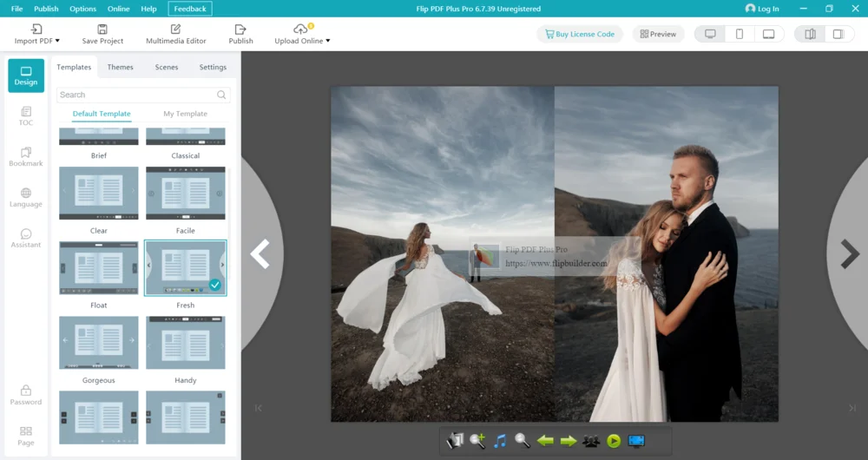Open thumbnails icon in bottom toolbar
This screenshot has width=868, height=460.
coord(455,441)
